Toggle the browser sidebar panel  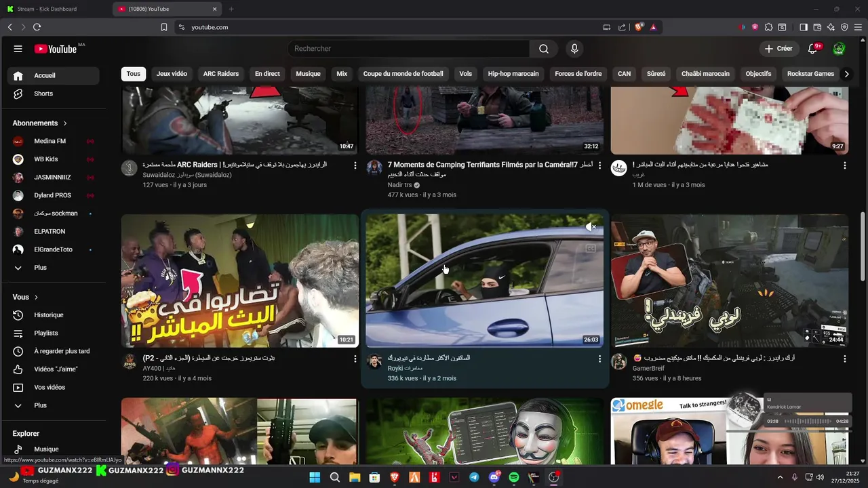pos(804,27)
